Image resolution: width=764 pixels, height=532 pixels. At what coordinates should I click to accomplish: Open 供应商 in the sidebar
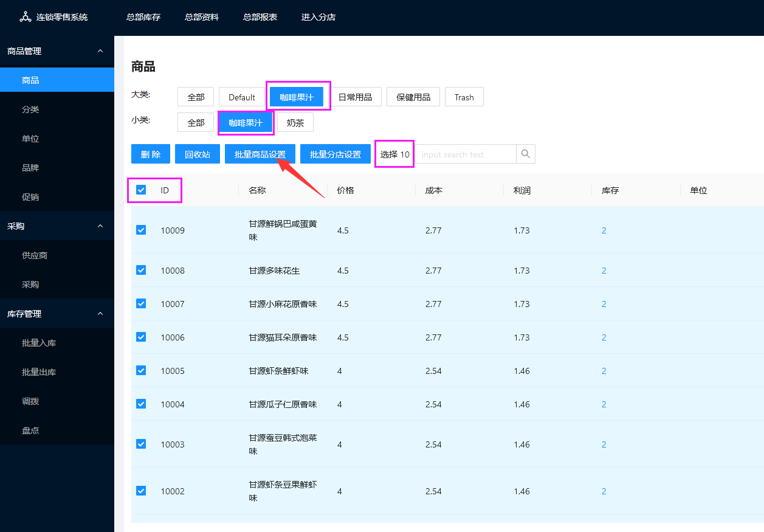[x=57, y=255]
